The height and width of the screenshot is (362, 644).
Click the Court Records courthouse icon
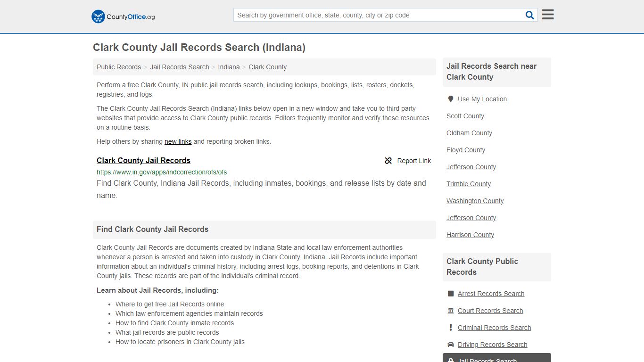click(451, 311)
